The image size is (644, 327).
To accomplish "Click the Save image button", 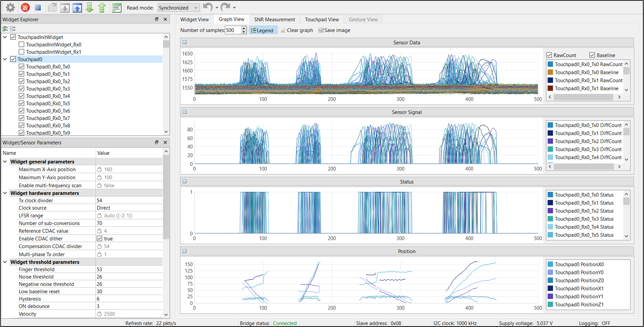I will point(334,30).
